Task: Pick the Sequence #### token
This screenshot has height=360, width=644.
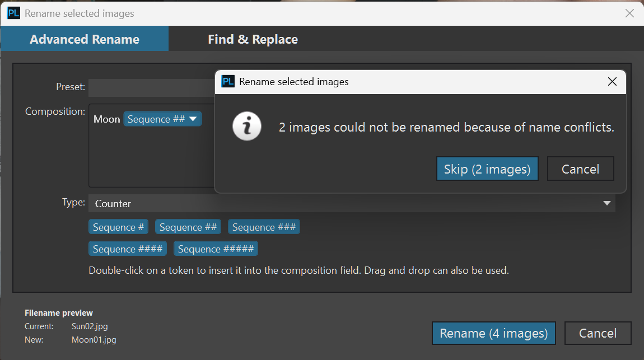Action: (128, 249)
